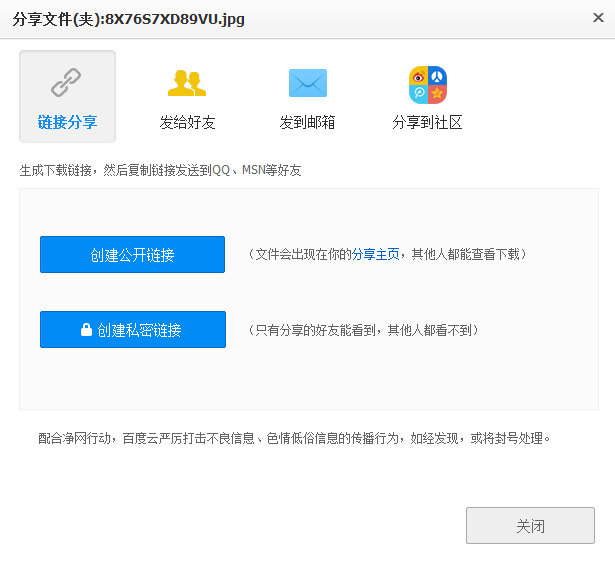Click the 发到邮箱 envelope icon
Viewport: 615px width, 564px height.
click(x=308, y=83)
